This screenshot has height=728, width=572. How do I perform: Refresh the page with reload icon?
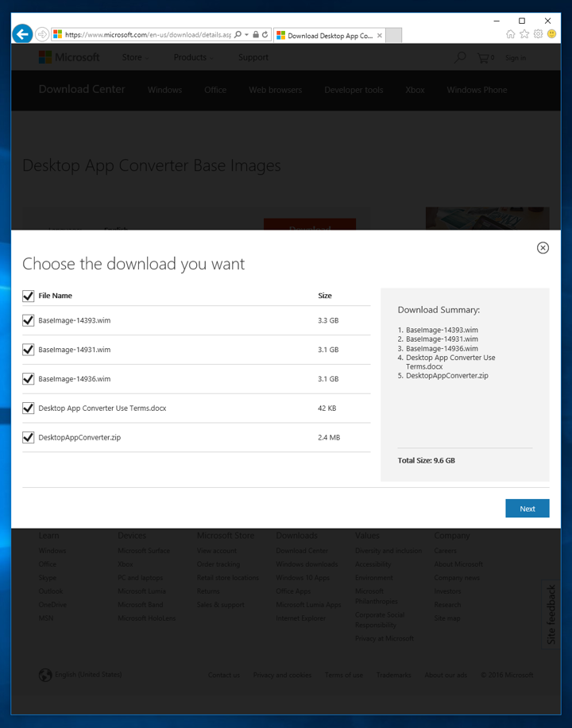265,34
